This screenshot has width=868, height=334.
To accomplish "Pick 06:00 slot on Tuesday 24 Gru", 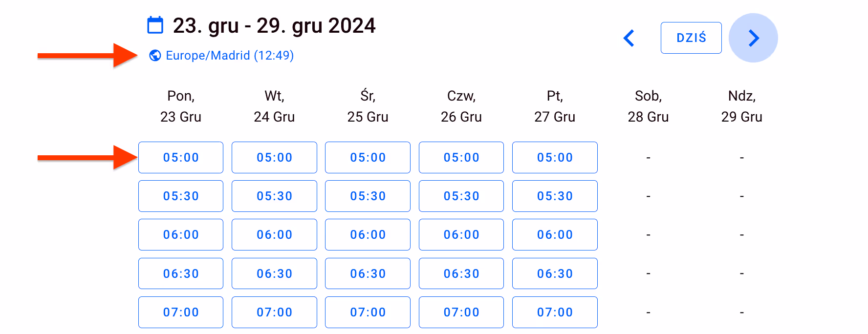I will tap(274, 235).
